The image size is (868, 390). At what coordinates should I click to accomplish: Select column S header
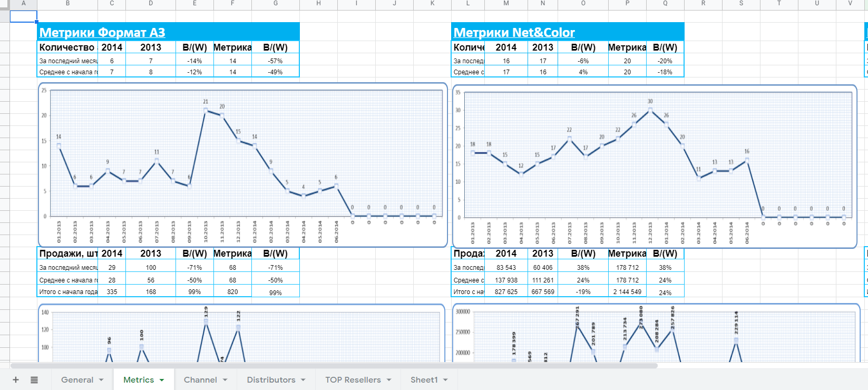pos(741,4)
